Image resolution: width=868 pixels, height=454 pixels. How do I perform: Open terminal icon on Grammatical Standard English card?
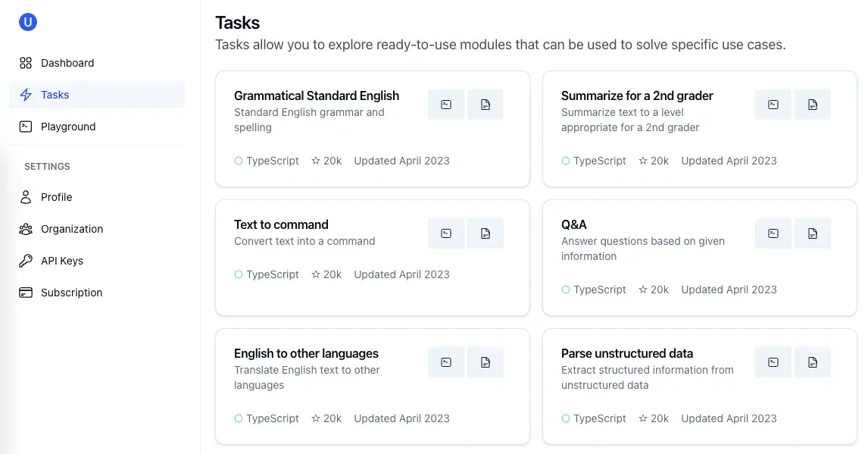coord(446,105)
